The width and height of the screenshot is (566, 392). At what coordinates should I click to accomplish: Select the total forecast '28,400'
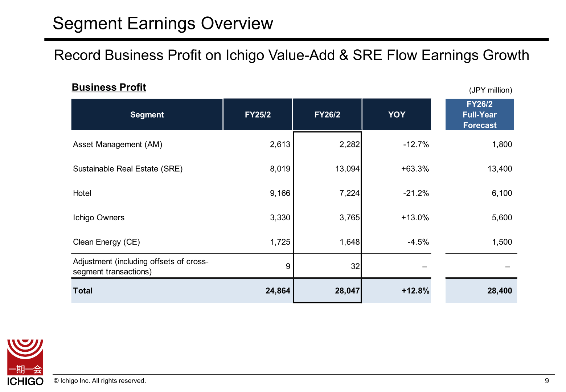tap(500, 291)
